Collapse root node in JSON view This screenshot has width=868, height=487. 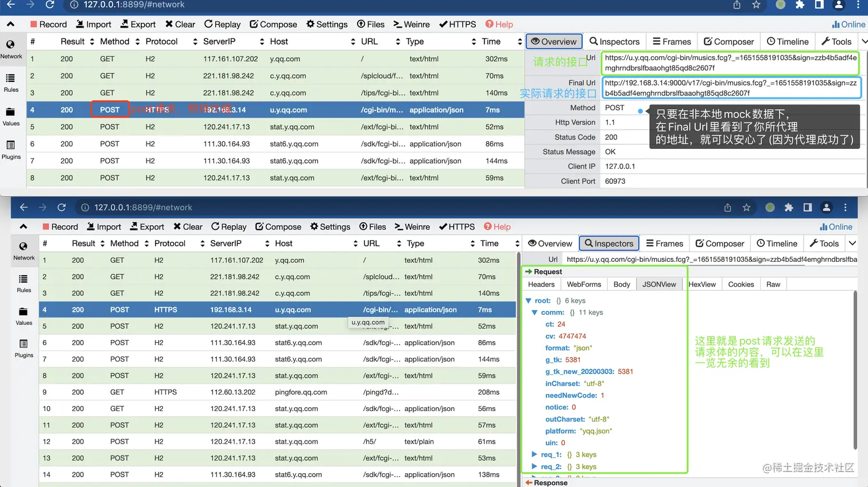click(529, 300)
